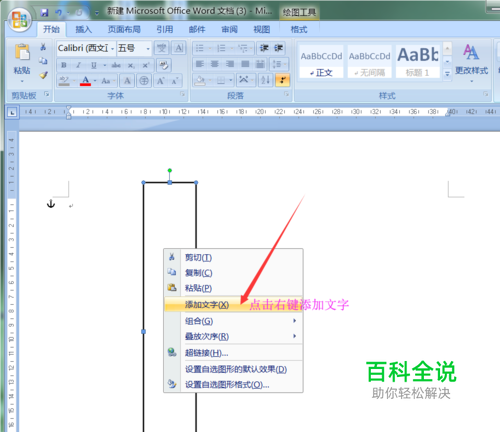Open the line spacing menu
500x432 pixels.
pyautogui.click(x=279, y=64)
